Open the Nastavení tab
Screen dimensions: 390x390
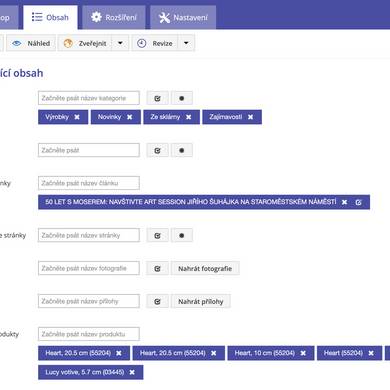tap(183, 17)
